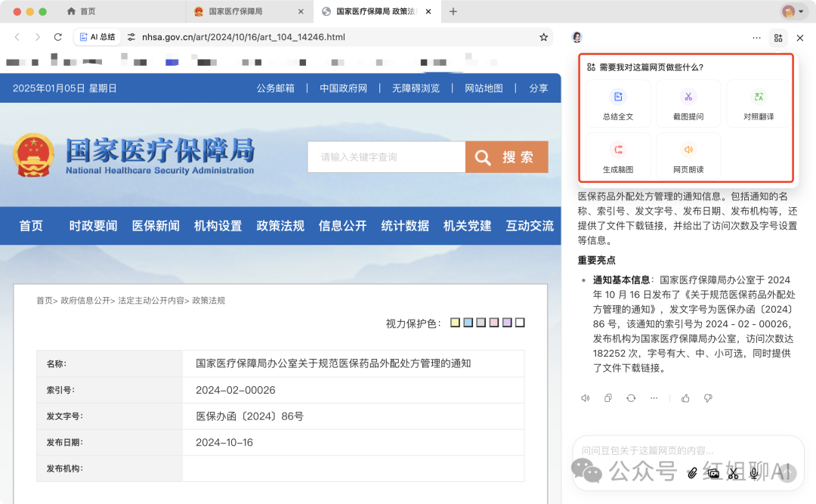
Task: Open the 政策法规 navigation item
Action: 280,226
